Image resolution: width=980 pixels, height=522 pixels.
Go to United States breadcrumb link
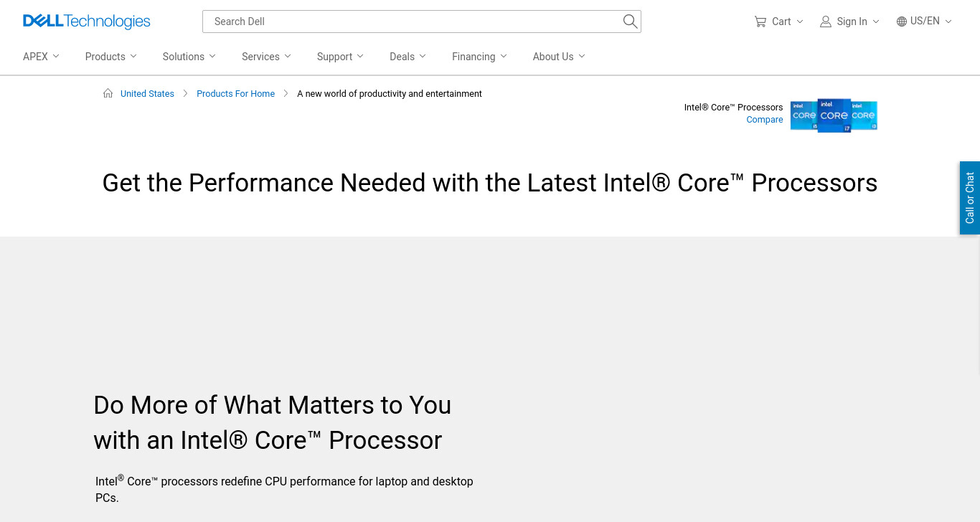[x=147, y=94]
